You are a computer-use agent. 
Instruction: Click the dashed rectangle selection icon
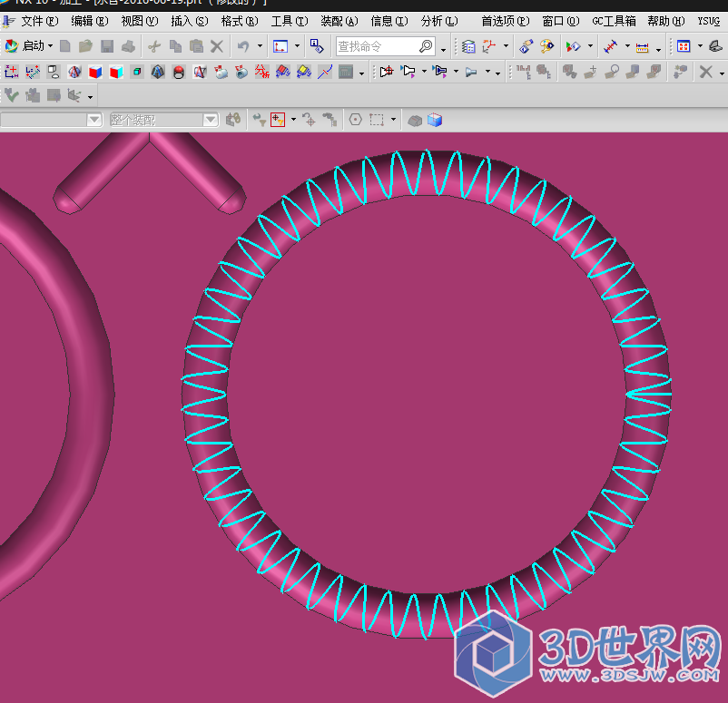coord(377,120)
